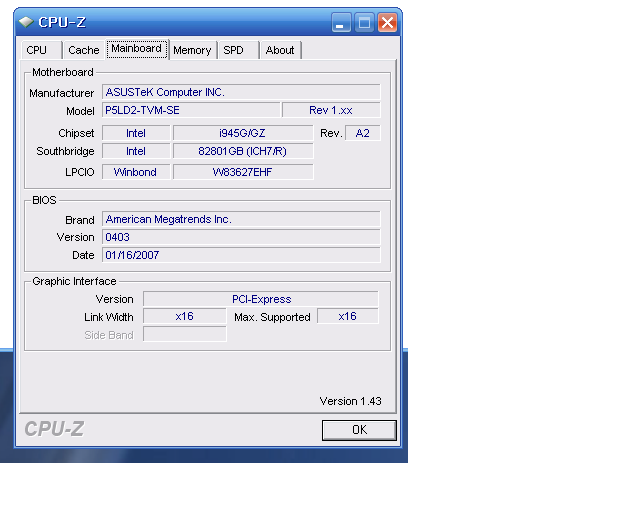Click the Model field P5LD2-TVM-SE

191,110
